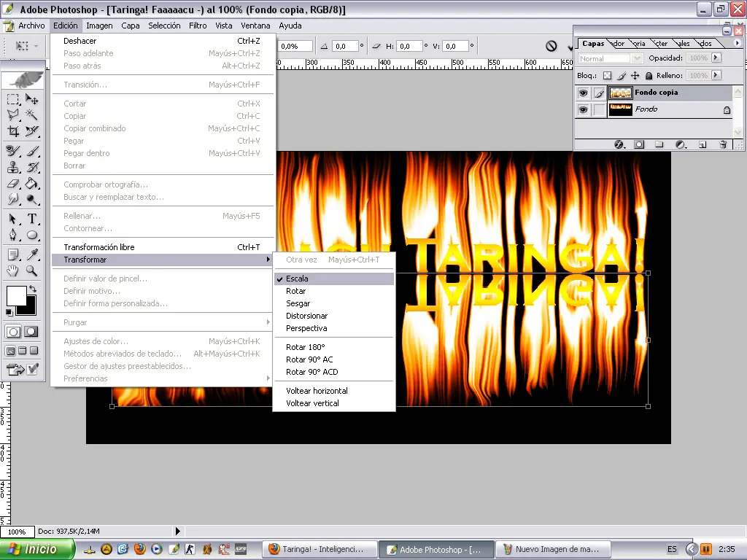This screenshot has height=560, width=747.
Task: Open the Capas panel options arrow
Action: pos(737,43)
